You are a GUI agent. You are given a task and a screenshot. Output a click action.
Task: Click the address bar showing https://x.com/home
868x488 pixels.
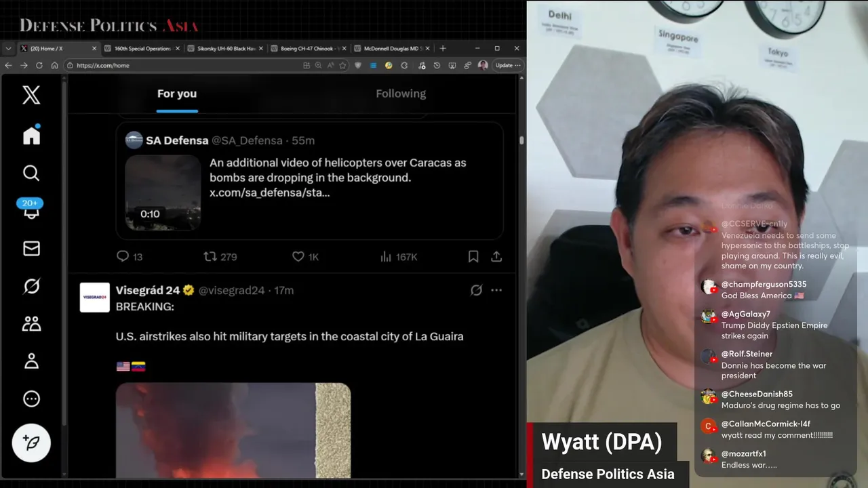[x=183, y=65]
